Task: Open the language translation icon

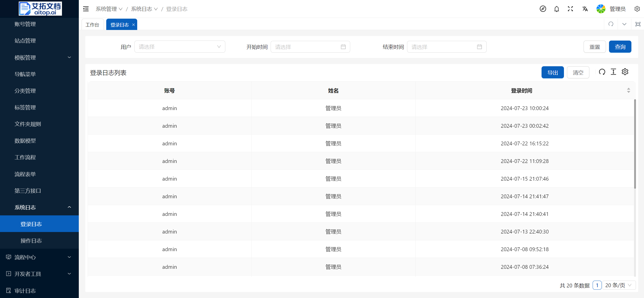Action: click(x=585, y=9)
